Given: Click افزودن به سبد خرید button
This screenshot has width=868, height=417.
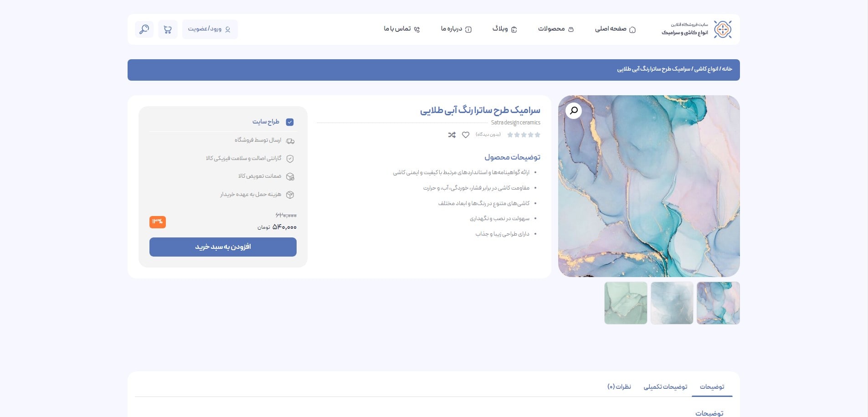Looking at the screenshot, I should point(223,247).
